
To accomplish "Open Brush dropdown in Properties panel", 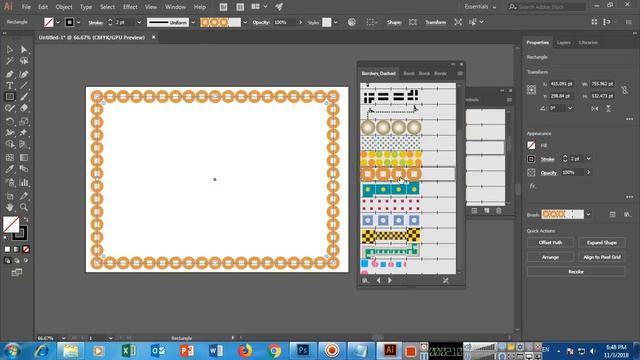I will (588, 214).
